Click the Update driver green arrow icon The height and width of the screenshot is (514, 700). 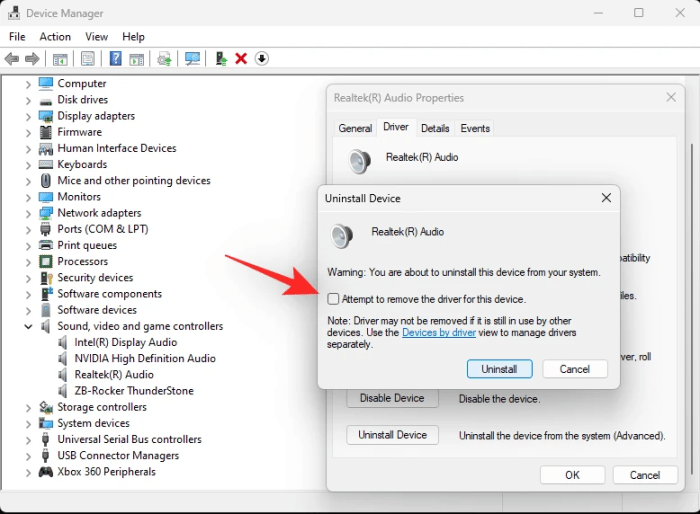click(221, 59)
